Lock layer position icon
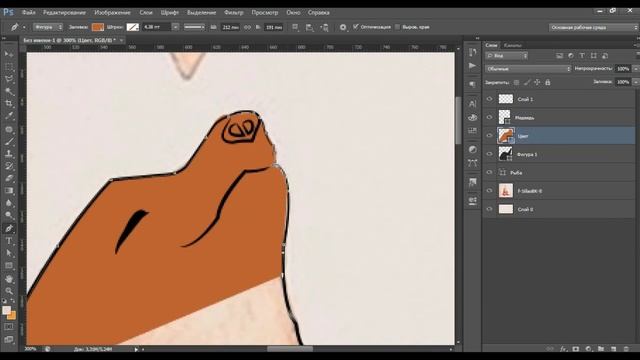Viewport: 640px width, 360px height. [537, 82]
